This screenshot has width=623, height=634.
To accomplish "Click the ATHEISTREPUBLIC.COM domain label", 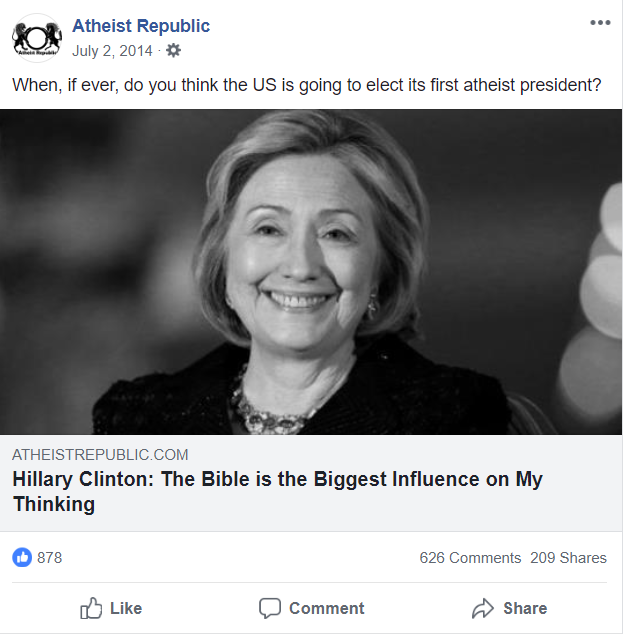I will coord(100,455).
